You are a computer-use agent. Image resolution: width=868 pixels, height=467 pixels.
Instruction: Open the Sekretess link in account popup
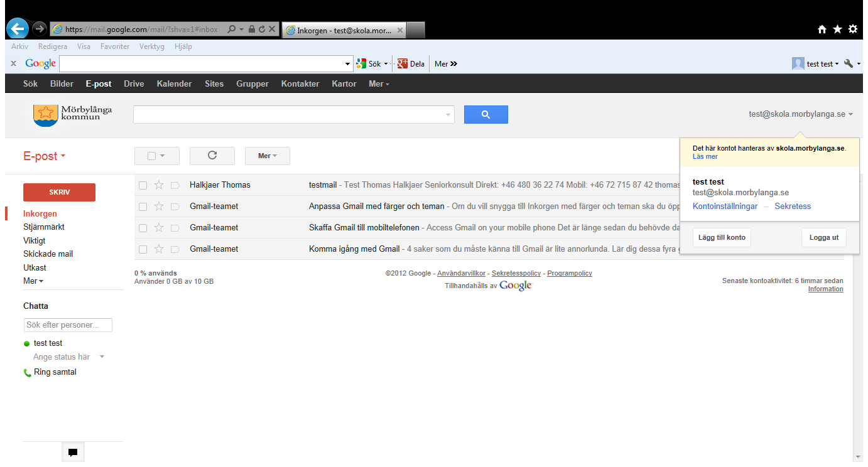point(793,206)
